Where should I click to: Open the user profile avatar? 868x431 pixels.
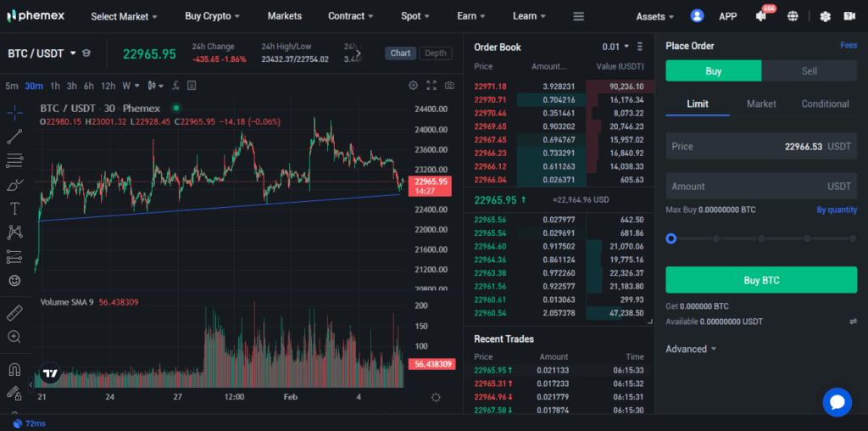pyautogui.click(x=697, y=16)
